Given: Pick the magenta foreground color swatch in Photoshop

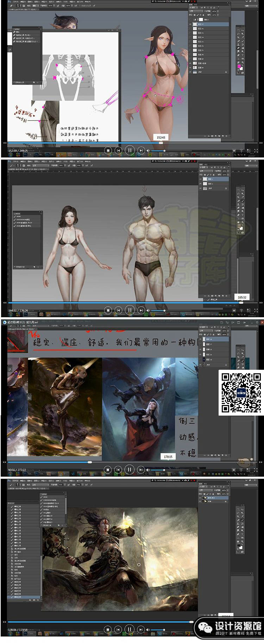Looking at the screenshot, I should [239, 66].
